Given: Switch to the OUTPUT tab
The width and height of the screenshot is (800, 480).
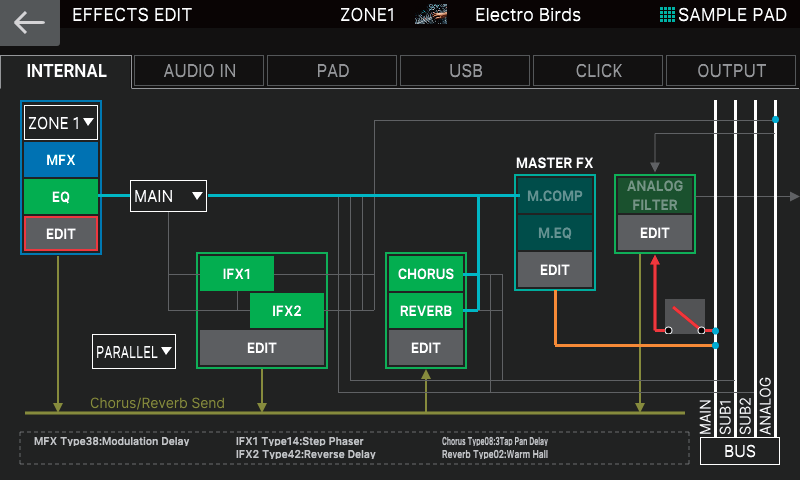Looking at the screenshot, I should point(732,71).
